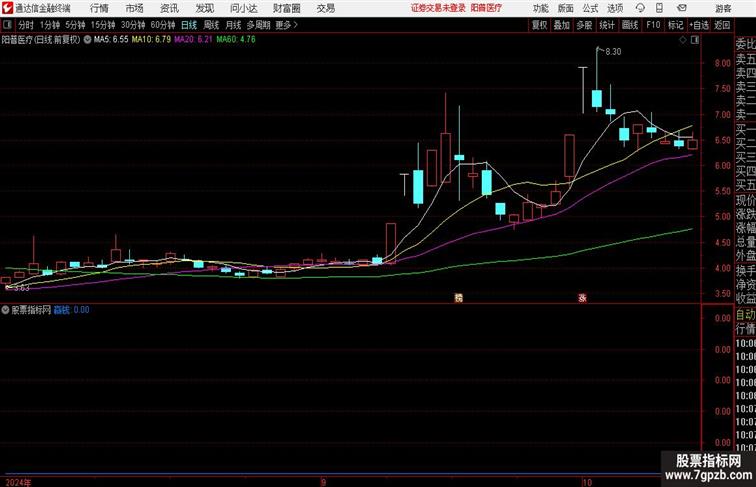Screen dimensions: 756x487
Task: Click the MA20: 6.21 value label
Action: pos(193,40)
